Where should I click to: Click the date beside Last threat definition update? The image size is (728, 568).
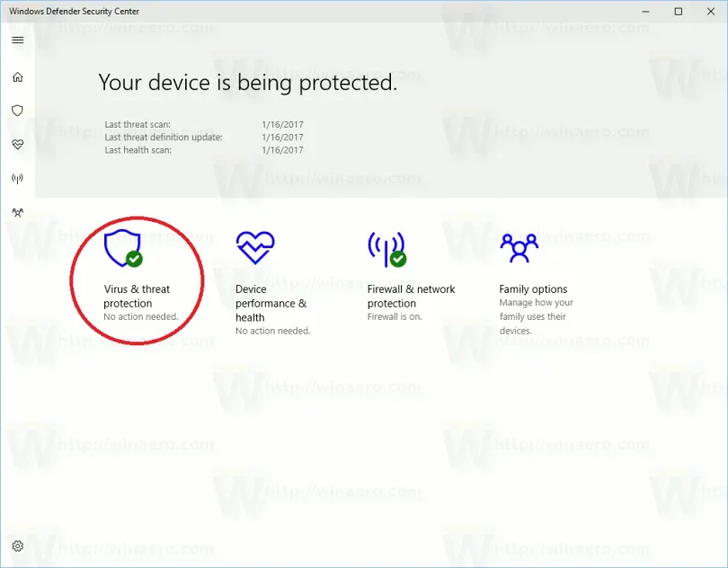(282, 137)
